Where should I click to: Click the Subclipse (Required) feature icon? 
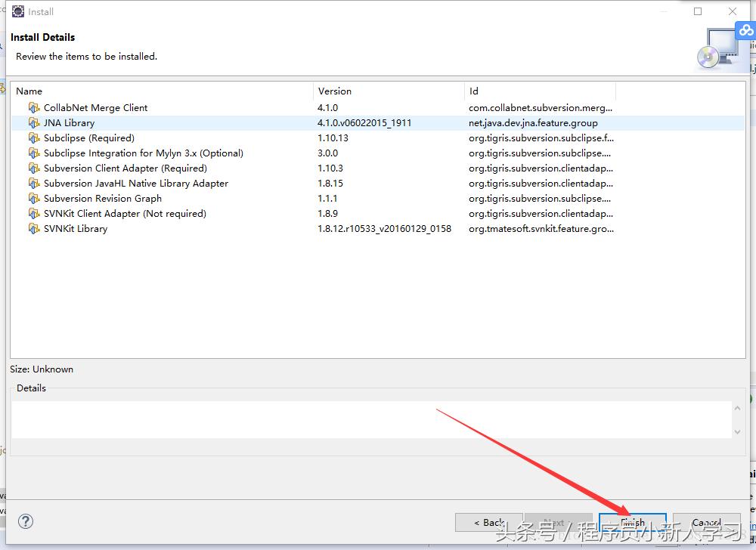tap(34, 137)
